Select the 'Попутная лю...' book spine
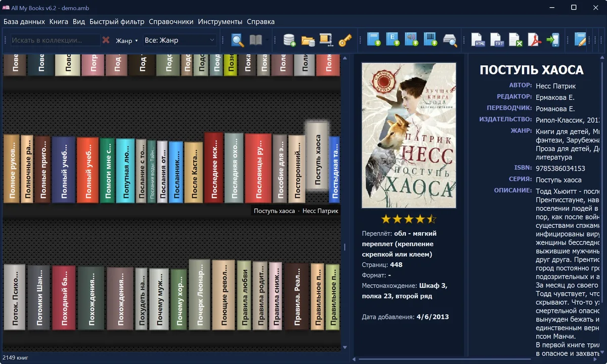607x364 pixels. (x=125, y=171)
